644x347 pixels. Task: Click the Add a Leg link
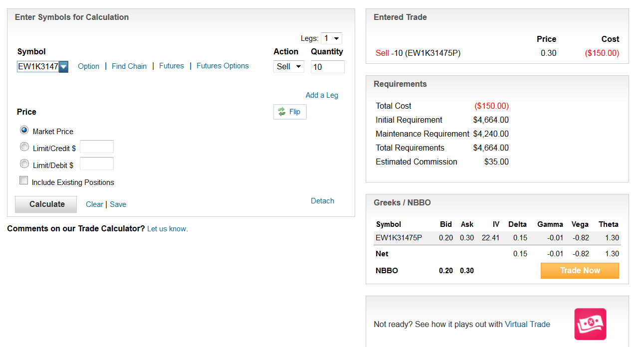pos(322,95)
